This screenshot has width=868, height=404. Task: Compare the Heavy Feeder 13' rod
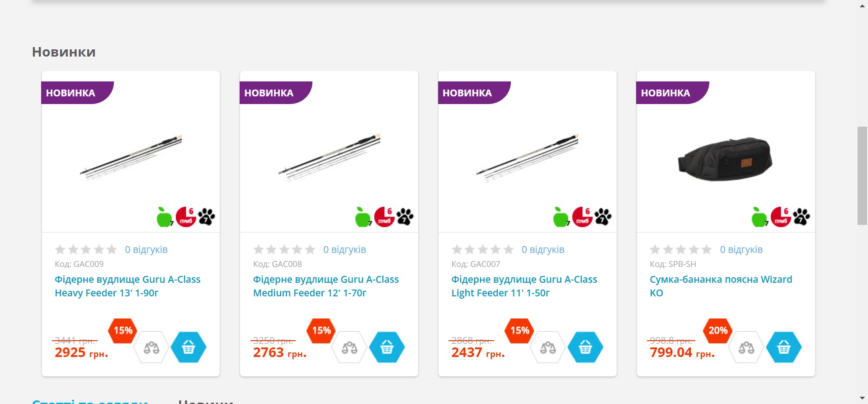click(x=151, y=347)
